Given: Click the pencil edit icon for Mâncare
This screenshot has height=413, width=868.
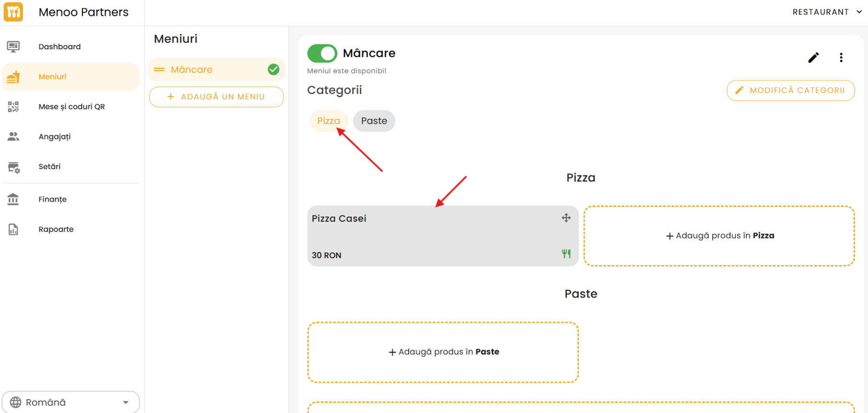Looking at the screenshot, I should [813, 57].
